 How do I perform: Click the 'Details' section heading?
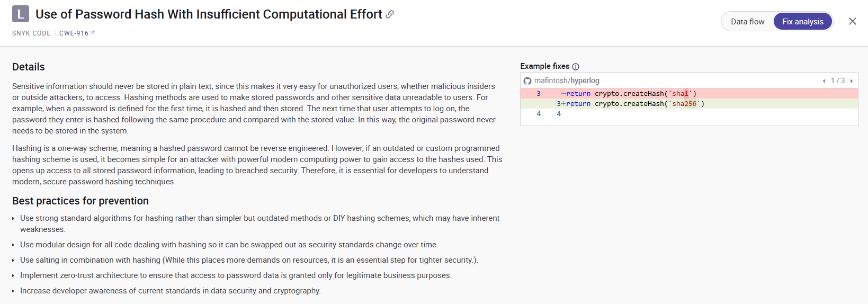pyautogui.click(x=29, y=67)
